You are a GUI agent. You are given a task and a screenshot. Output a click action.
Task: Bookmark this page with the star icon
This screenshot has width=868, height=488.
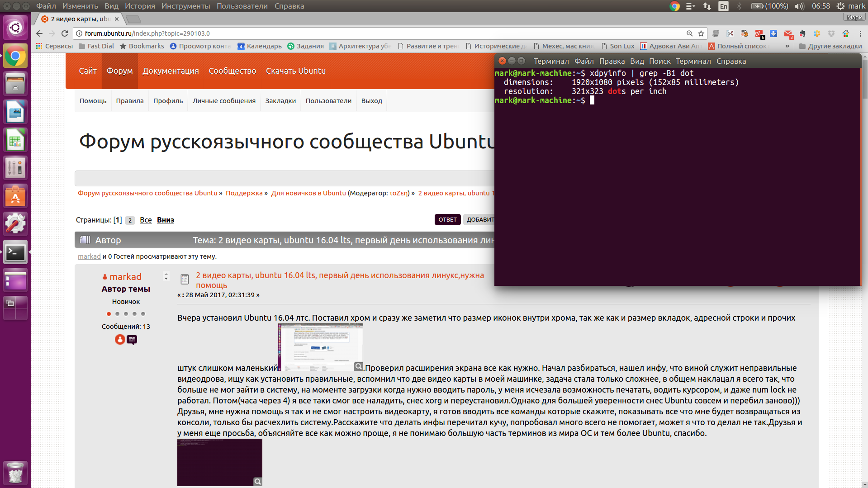[701, 33]
